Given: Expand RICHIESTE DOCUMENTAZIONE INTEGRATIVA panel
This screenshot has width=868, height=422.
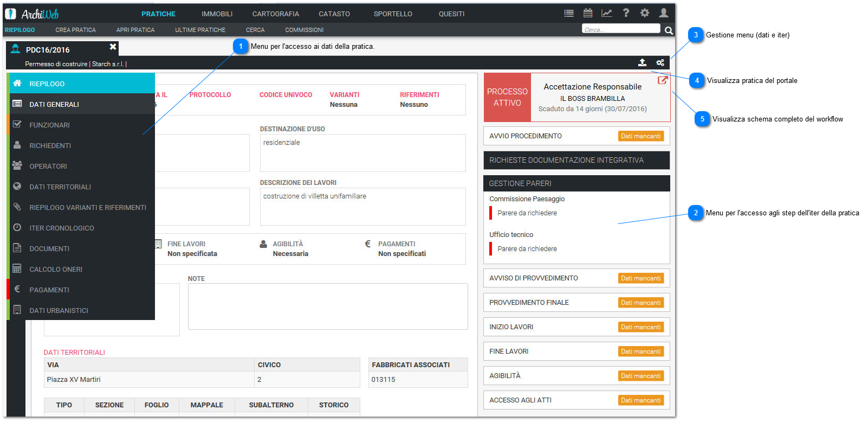Looking at the screenshot, I should (x=576, y=160).
